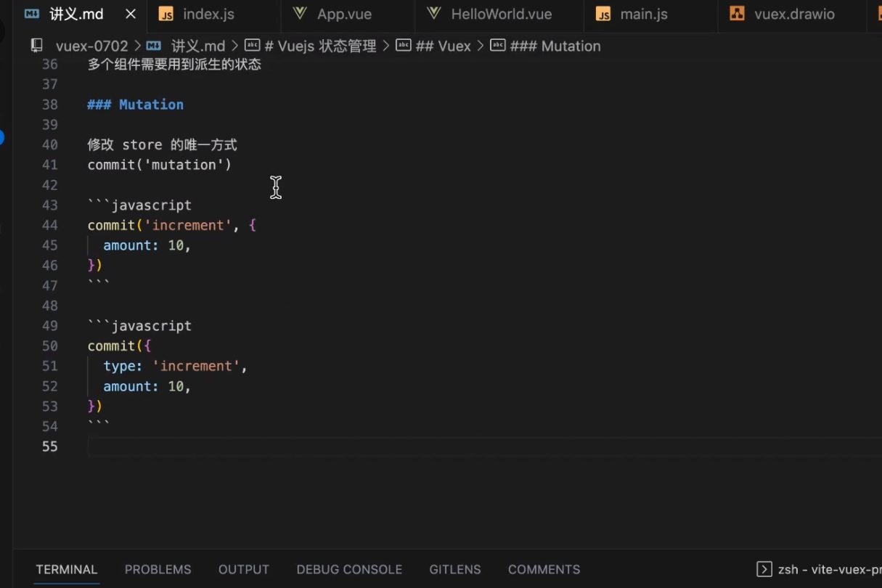Image resolution: width=882 pixels, height=588 pixels.
Task: Click the markdown icon in breadcrumb before 讲义.md
Action: 152,46
